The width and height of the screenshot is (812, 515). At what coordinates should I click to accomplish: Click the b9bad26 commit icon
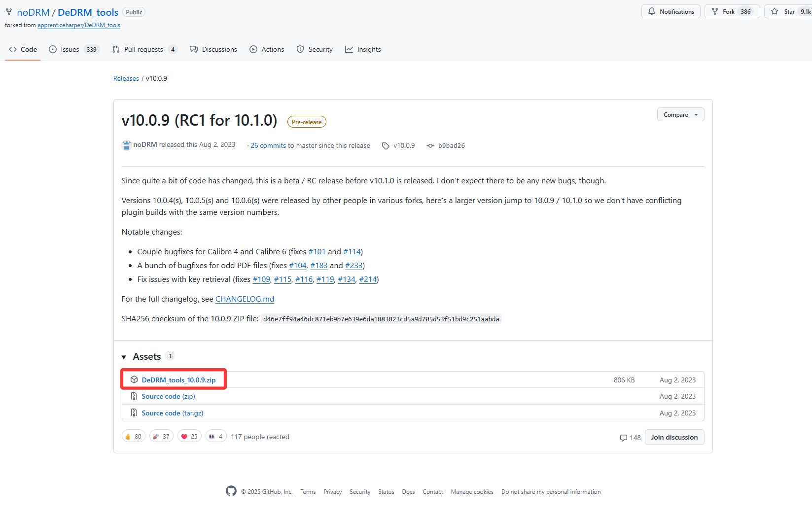[x=430, y=146]
